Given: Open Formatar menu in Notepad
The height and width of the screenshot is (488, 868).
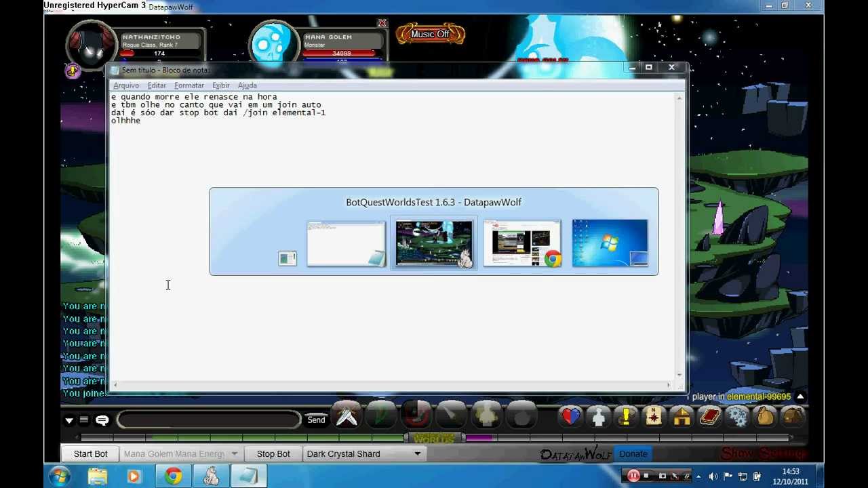Looking at the screenshot, I should tap(189, 85).
